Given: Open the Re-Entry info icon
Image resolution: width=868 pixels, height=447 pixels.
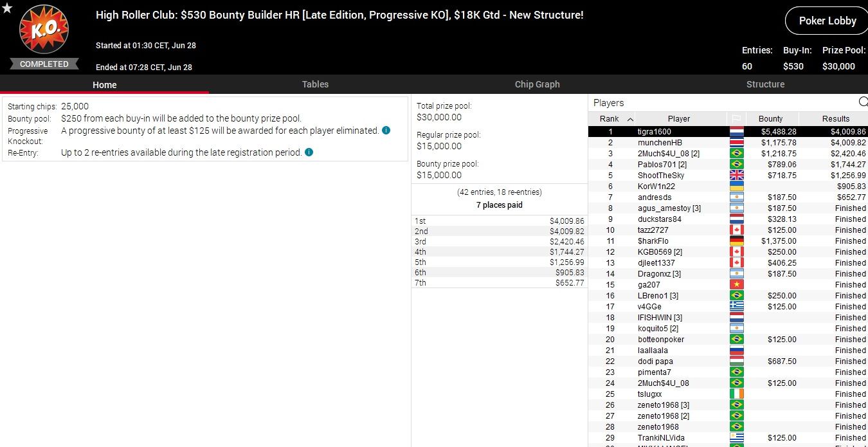Looking at the screenshot, I should tap(309, 152).
